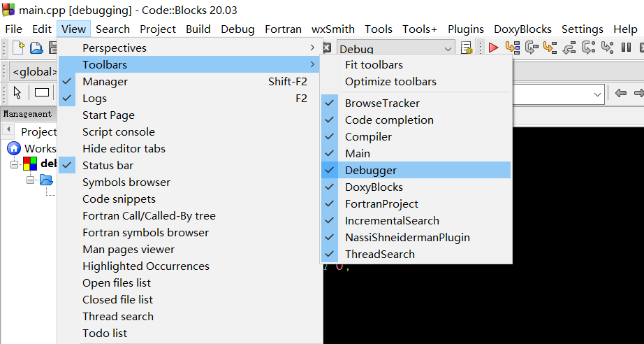The height and width of the screenshot is (344, 644).
Task: Uncheck the NassiShneidermanPlugin toolbar
Action: [416, 238]
